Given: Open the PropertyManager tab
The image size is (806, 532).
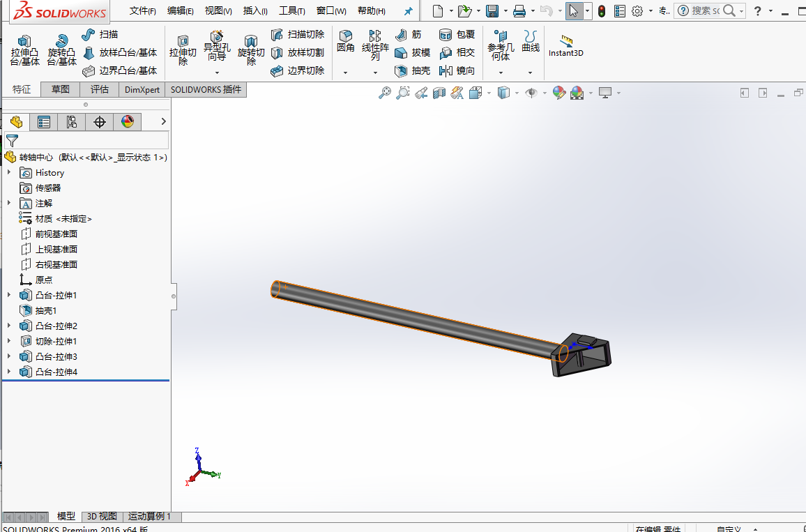Looking at the screenshot, I should 44,122.
